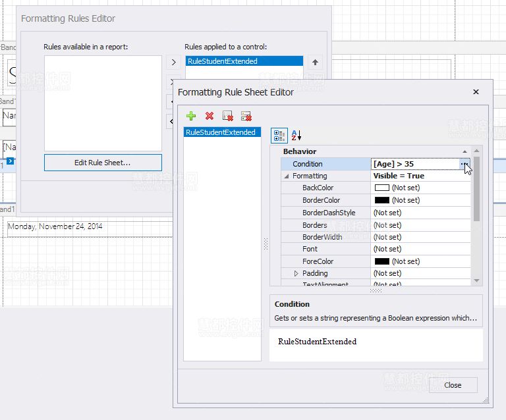Click the BorderColor black swatch
The image size is (506, 420).
(x=381, y=200)
